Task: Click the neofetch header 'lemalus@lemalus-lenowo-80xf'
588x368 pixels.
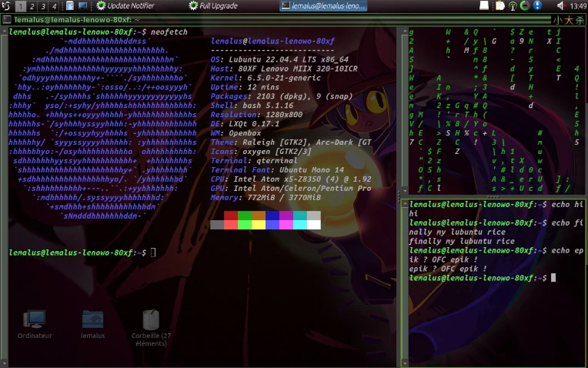Action: [x=272, y=42]
